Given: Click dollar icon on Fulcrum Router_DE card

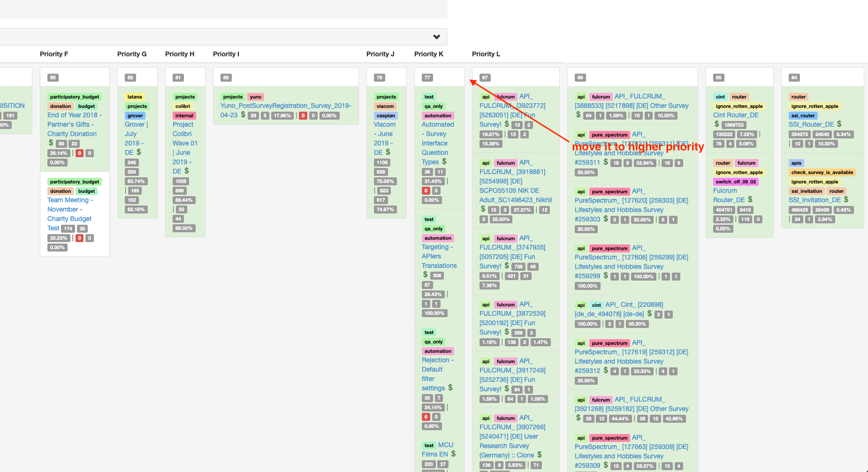Looking at the screenshot, I should pos(750,199).
